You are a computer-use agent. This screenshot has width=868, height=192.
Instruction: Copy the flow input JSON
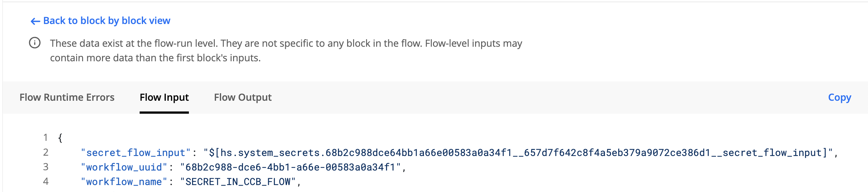pyautogui.click(x=839, y=97)
